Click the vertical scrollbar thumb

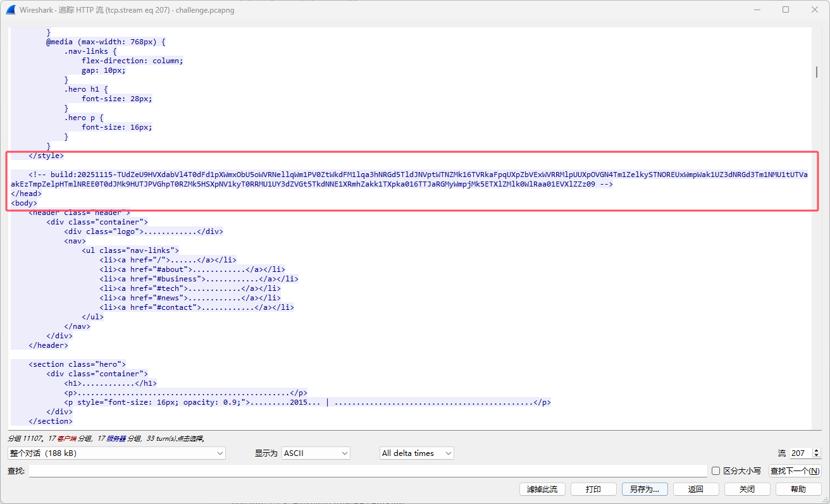point(817,72)
